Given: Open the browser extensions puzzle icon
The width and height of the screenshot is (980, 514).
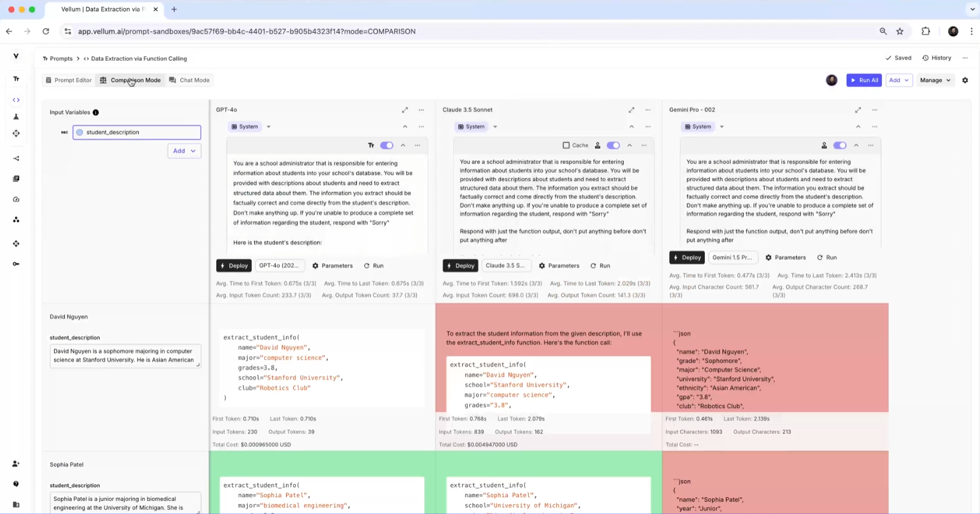Looking at the screenshot, I should [925, 31].
